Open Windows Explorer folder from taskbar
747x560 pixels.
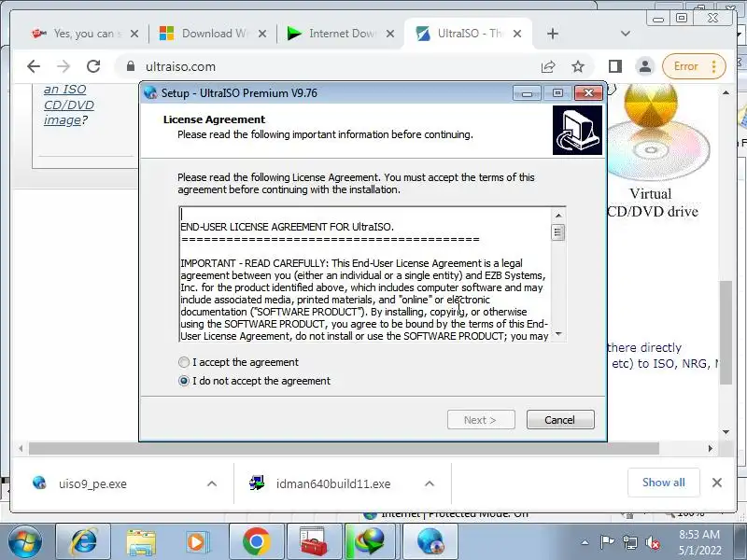click(x=141, y=542)
